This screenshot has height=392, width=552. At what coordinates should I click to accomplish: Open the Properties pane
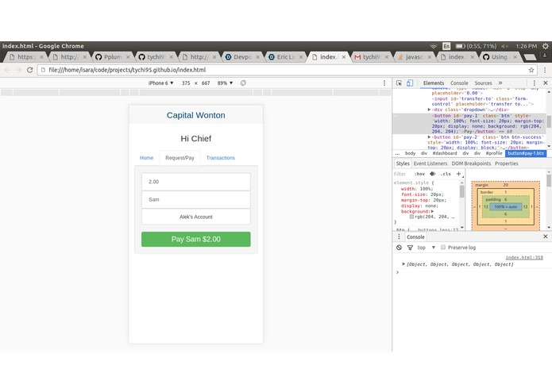[x=506, y=163]
